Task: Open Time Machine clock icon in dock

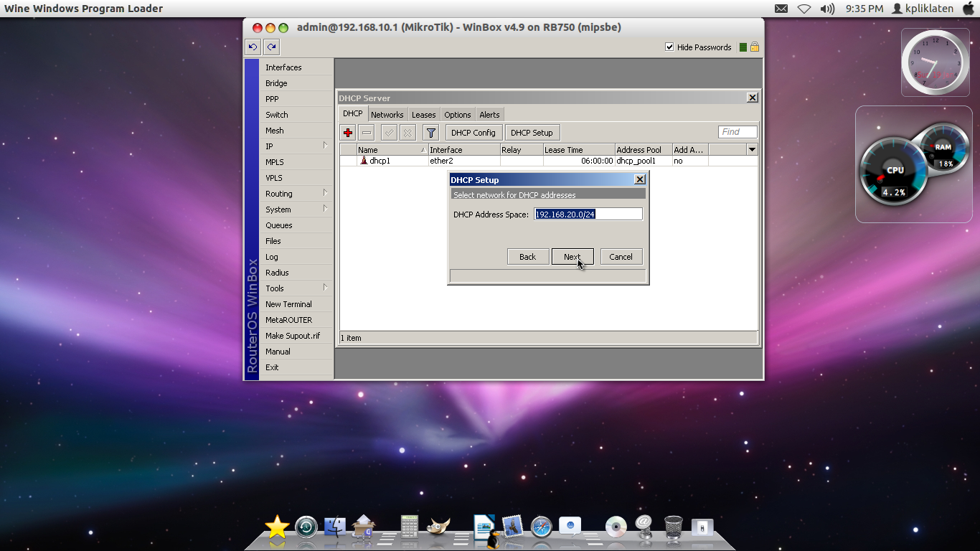Action: point(306,527)
